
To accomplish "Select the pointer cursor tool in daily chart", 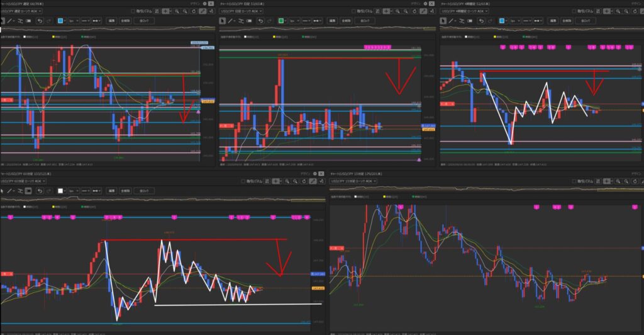I will point(221,21).
